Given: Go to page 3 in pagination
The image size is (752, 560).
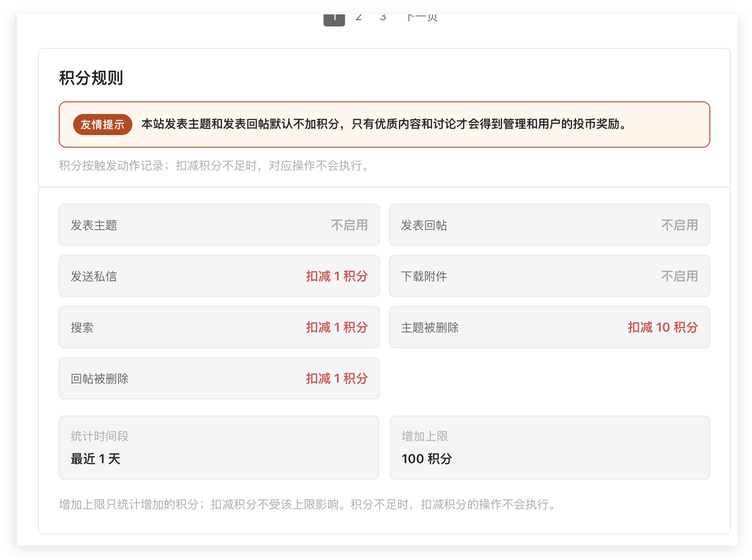Looking at the screenshot, I should (383, 18).
